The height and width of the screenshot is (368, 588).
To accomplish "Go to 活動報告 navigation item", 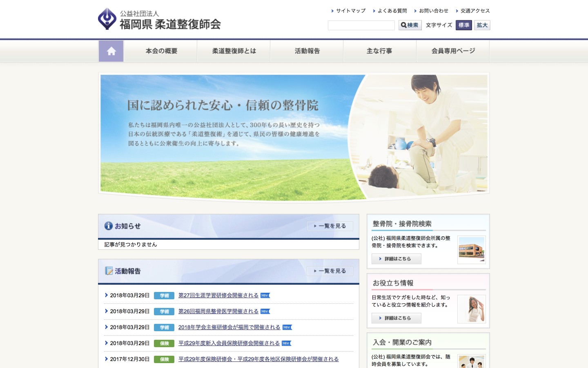I will pos(307,51).
